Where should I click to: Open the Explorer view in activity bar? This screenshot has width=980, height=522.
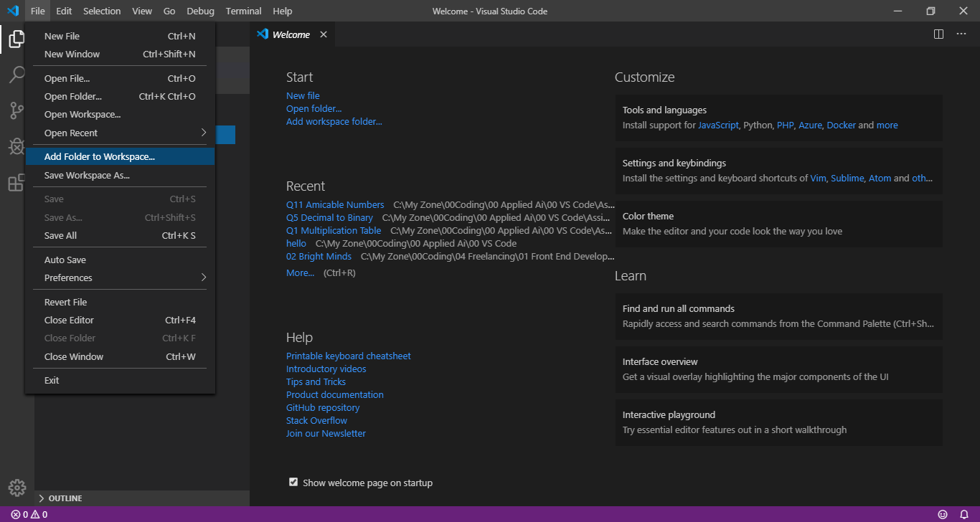coord(16,39)
